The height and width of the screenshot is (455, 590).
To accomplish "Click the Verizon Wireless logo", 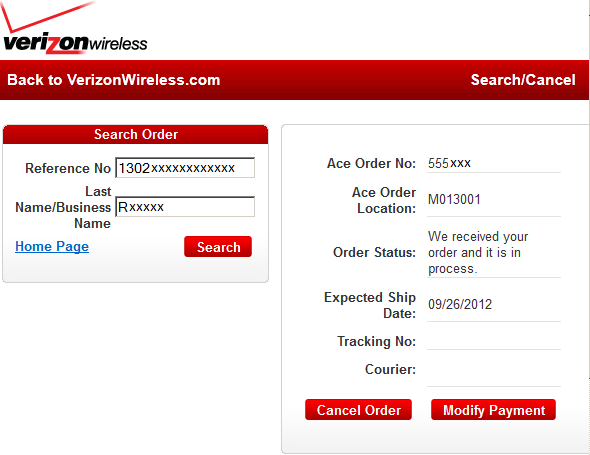I will (x=74, y=28).
